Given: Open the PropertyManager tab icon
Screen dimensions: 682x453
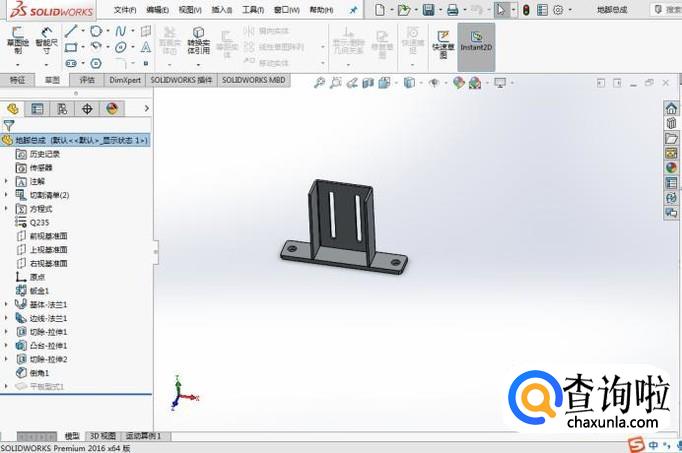Looking at the screenshot, I should [37, 108].
